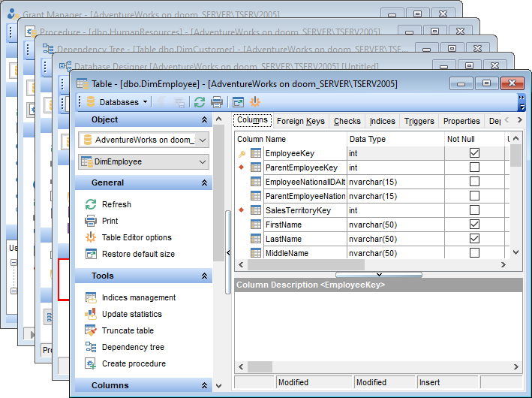Click the printer icon in the top toolbar
Screen dimensions: 532x398
click(x=217, y=102)
